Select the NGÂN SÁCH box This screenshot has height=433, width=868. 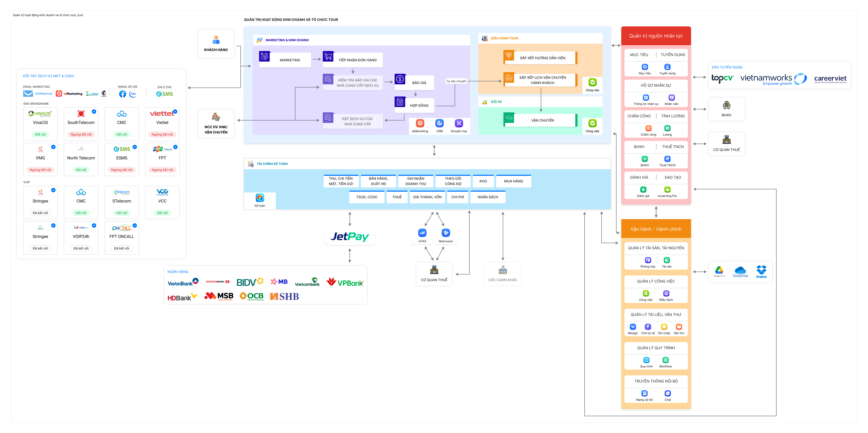488,197
